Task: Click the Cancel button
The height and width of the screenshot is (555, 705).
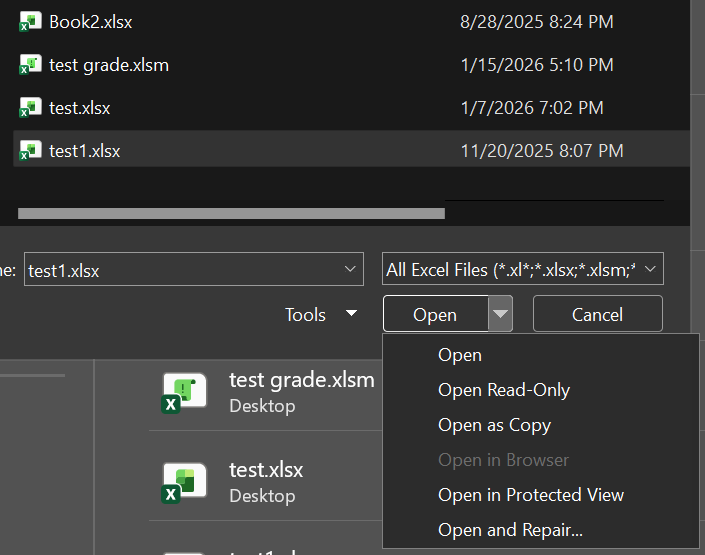Action: pyautogui.click(x=598, y=313)
